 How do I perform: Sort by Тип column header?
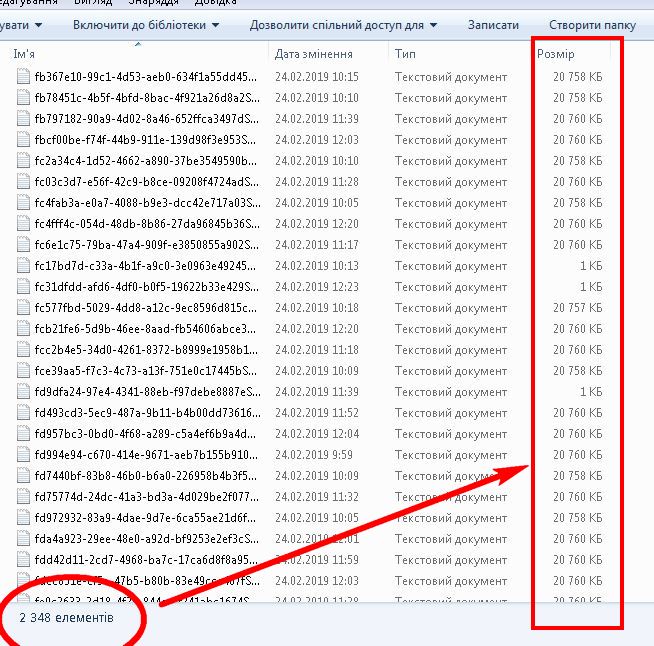click(405, 54)
